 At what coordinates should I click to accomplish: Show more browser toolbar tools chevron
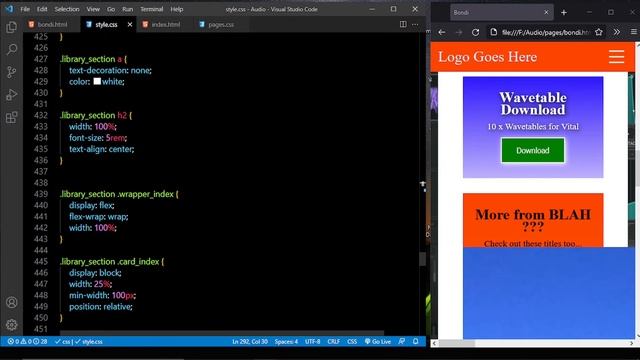[616, 32]
